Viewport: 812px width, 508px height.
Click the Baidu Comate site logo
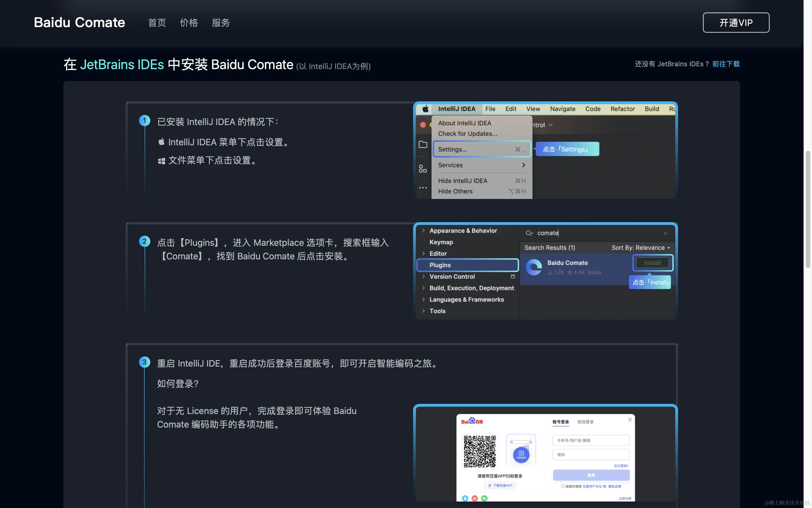tap(80, 23)
